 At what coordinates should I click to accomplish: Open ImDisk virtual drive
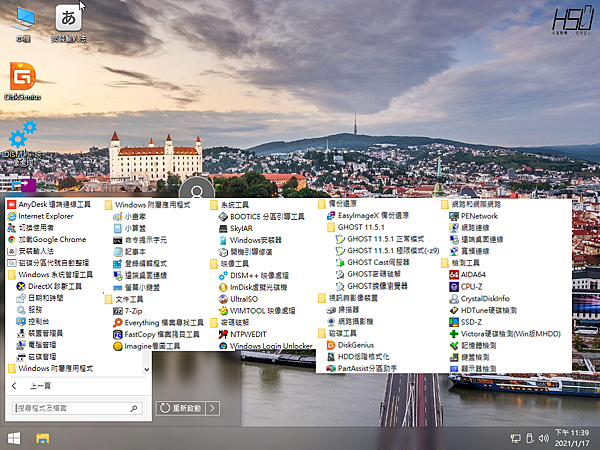pyautogui.click(x=253, y=287)
